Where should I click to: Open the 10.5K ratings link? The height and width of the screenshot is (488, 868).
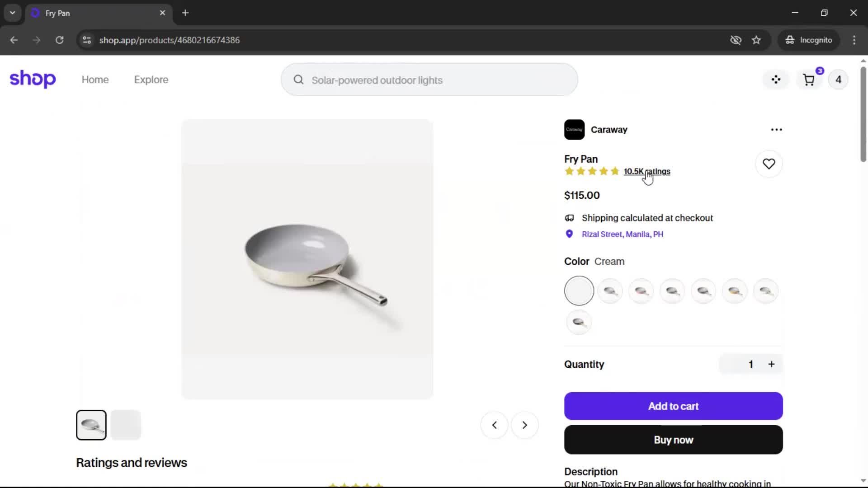646,171
